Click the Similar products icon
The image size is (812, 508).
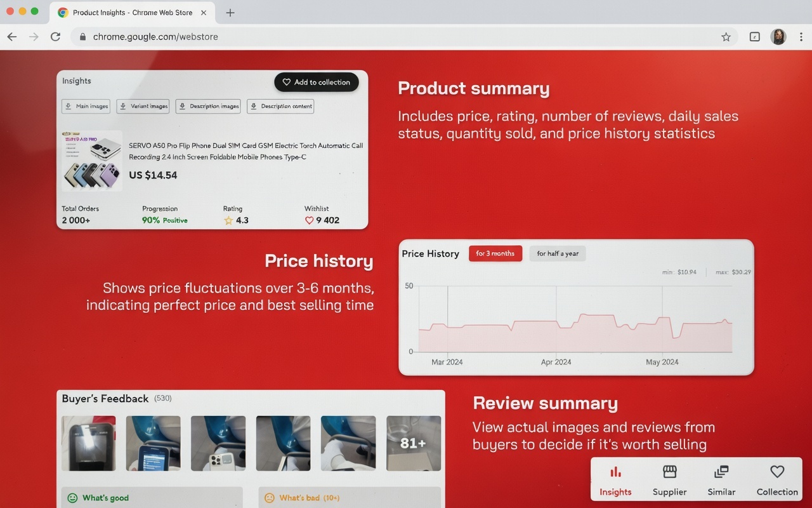tap(721, 472)
